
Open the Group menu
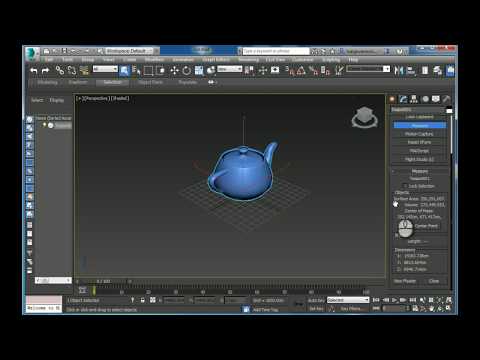pos(88,60)
